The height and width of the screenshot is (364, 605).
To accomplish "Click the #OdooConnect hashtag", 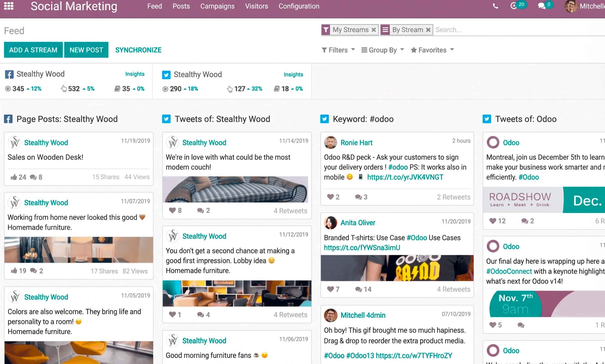I will coord(509,271).
